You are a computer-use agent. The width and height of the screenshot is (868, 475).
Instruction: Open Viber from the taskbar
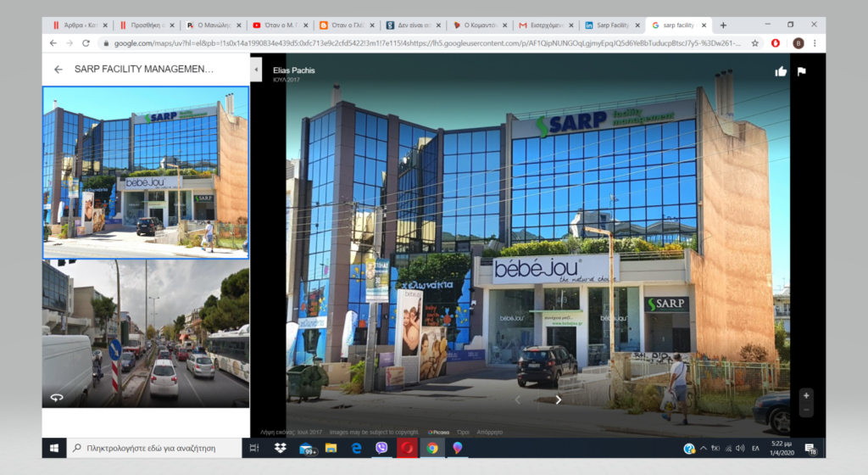pos(381,448)
